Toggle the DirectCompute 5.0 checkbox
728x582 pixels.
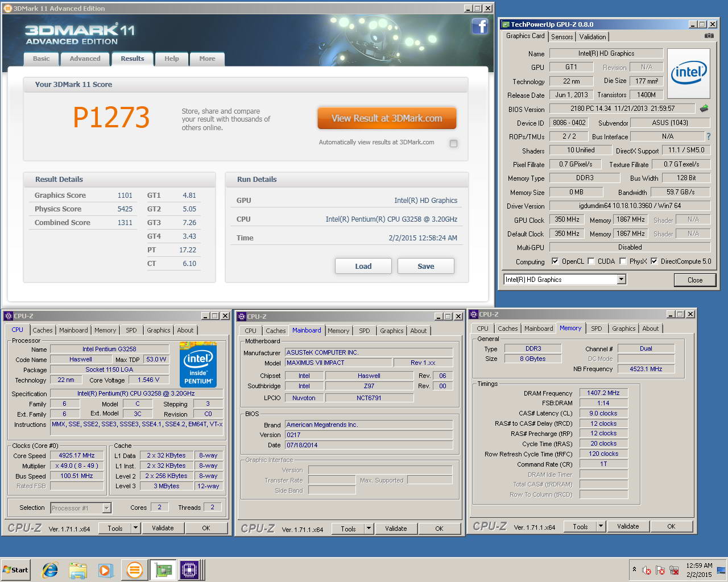[654, 261]
